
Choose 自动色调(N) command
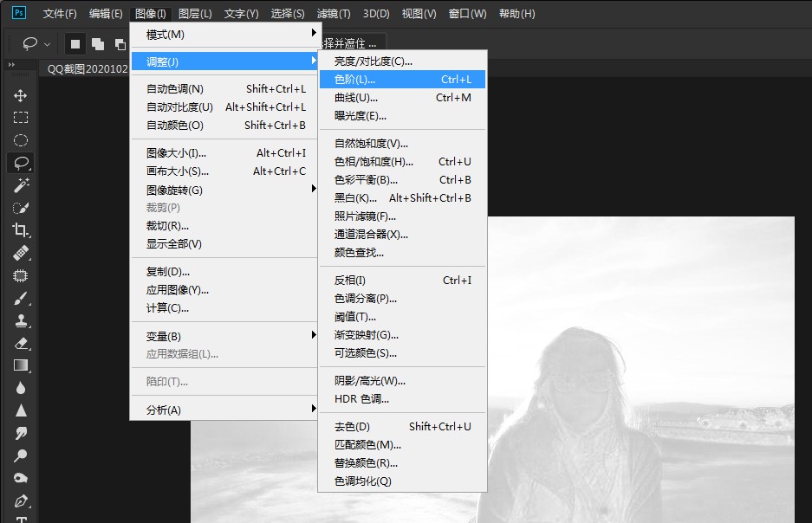[x=224, y=88]
